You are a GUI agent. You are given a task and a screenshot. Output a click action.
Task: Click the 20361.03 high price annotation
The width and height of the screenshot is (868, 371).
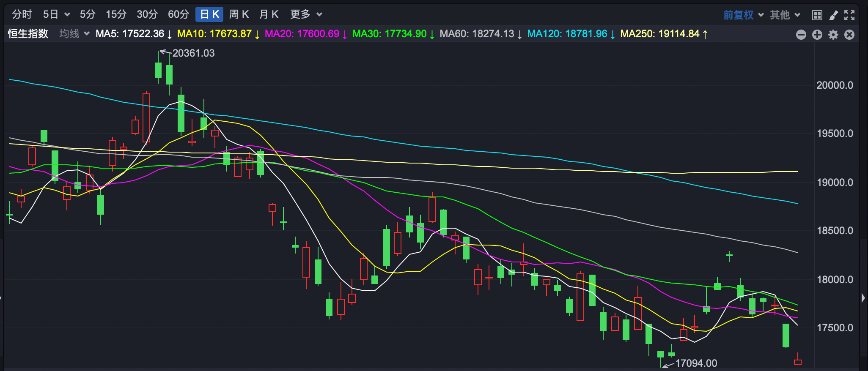coord(193,53)
